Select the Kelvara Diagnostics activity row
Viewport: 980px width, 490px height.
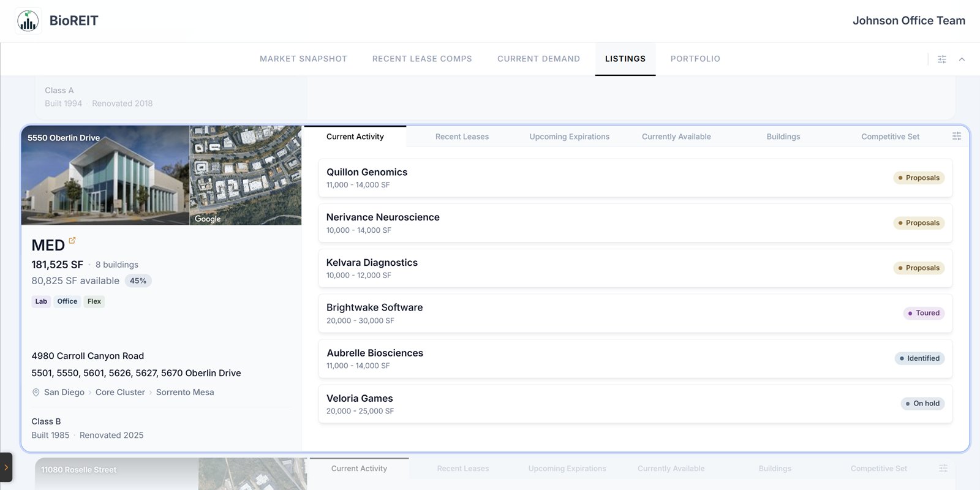(635, 268)
